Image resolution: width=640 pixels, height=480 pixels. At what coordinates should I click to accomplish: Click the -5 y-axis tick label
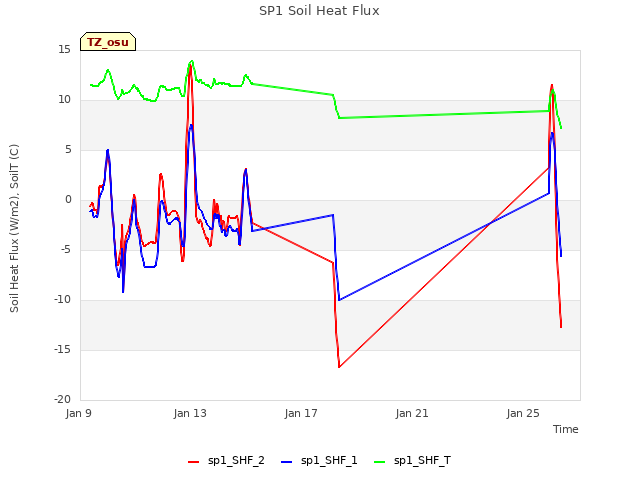click(x=66, y=250)
